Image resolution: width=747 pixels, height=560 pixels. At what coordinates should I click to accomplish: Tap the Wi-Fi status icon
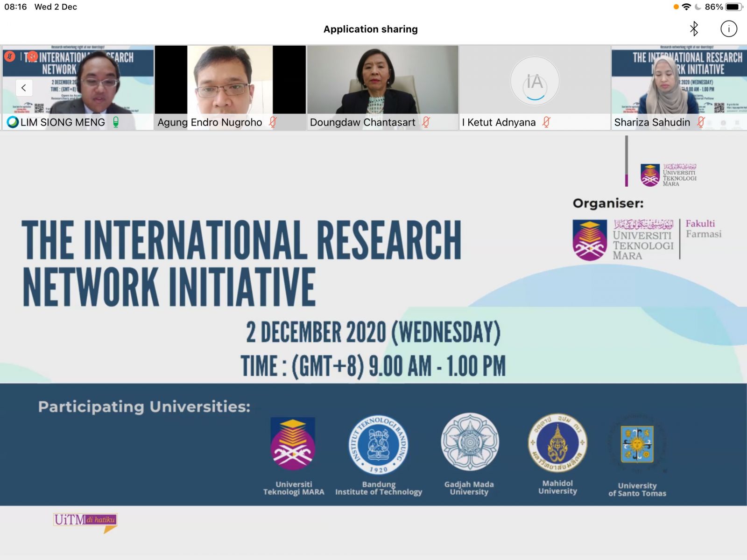[x=686, y=7]
